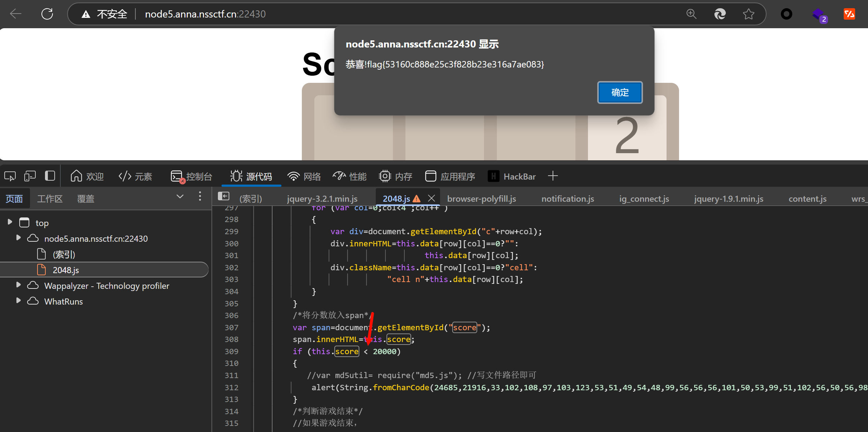Click the orange-red extension icon
This screenshot has width=868, height=432.
tap(849, 14)
